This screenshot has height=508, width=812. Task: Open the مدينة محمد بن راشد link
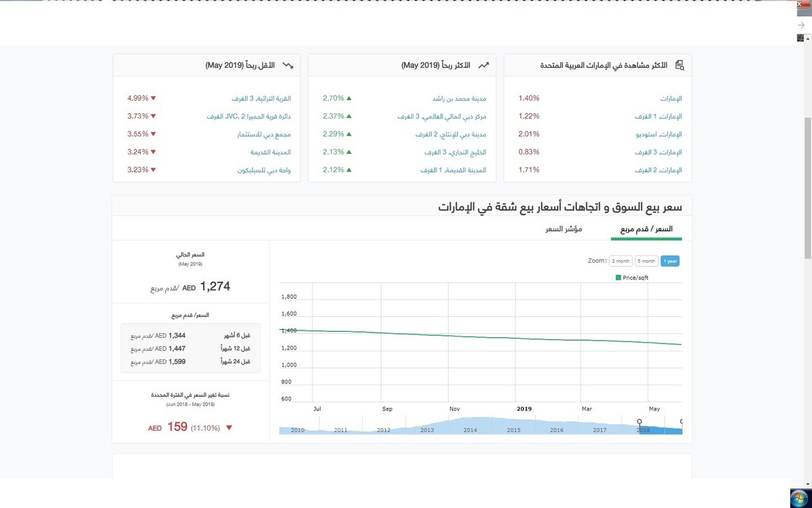pos(459,98)
